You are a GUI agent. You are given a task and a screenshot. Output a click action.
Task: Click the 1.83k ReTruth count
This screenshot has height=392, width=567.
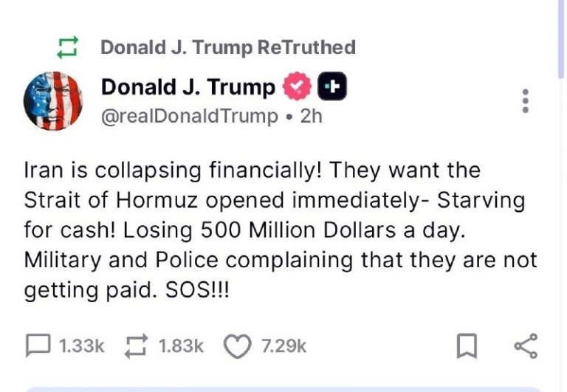point(181,346)
